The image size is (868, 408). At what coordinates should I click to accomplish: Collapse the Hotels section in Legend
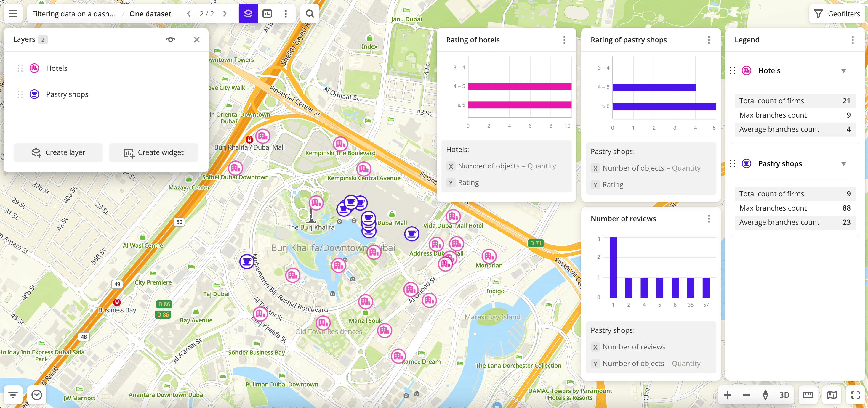pos(844,71)
